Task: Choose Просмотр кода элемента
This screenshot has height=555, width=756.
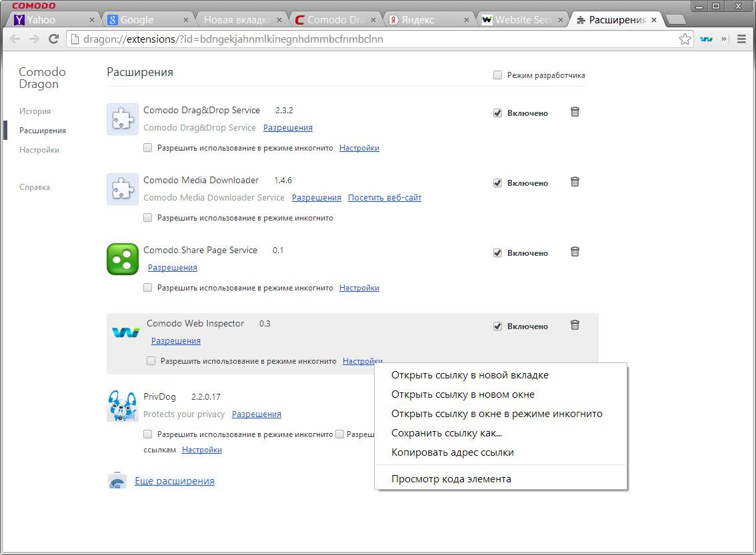Action: coord(501,479)
